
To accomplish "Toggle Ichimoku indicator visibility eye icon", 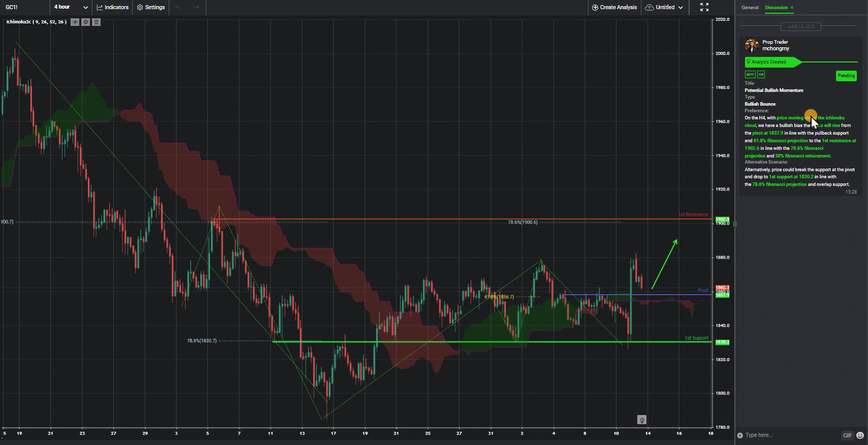I will (75, 22).
